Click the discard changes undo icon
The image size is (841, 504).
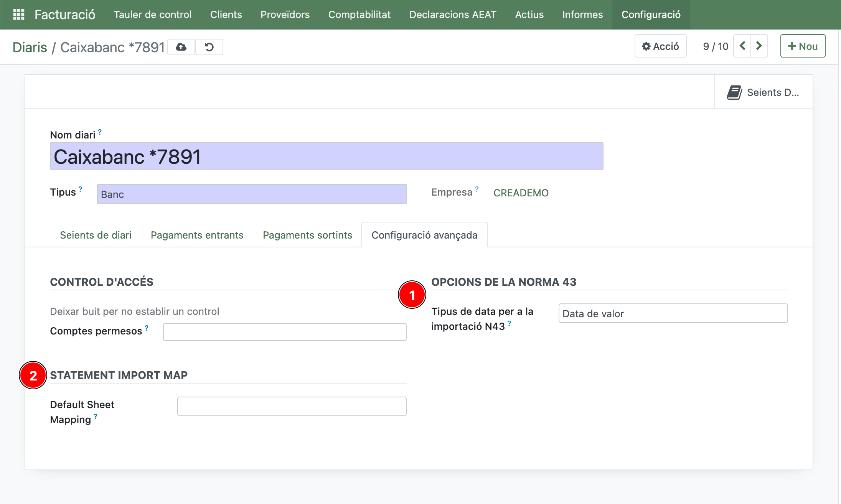[209, 47]
